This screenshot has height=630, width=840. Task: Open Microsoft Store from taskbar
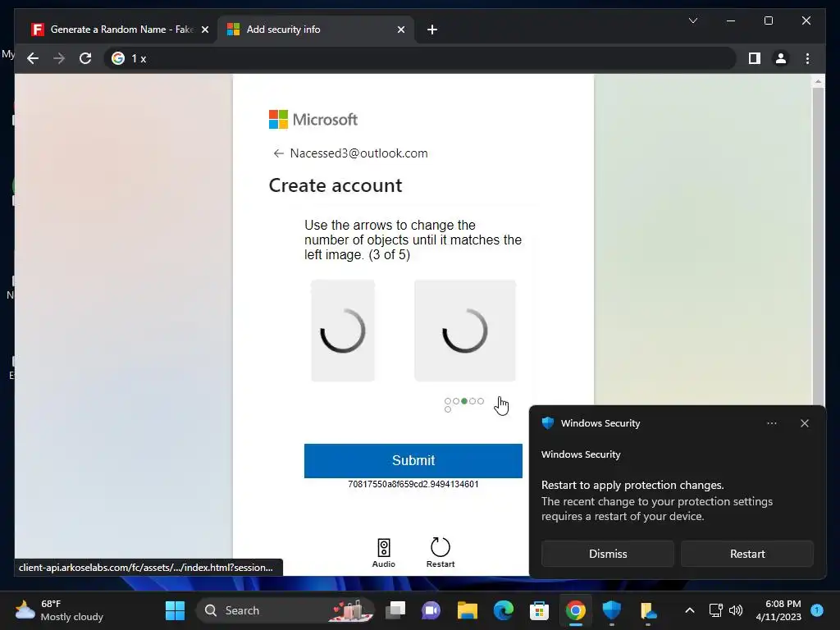tap(539, 610)
